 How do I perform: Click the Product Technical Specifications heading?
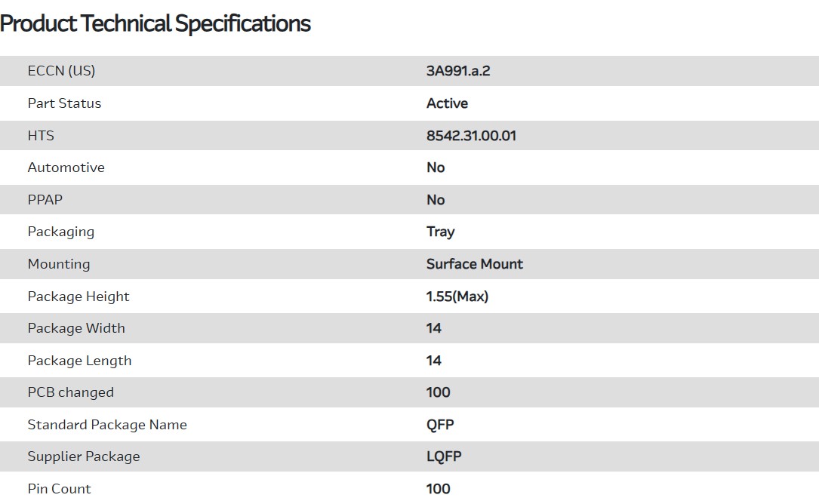(155, 23)
